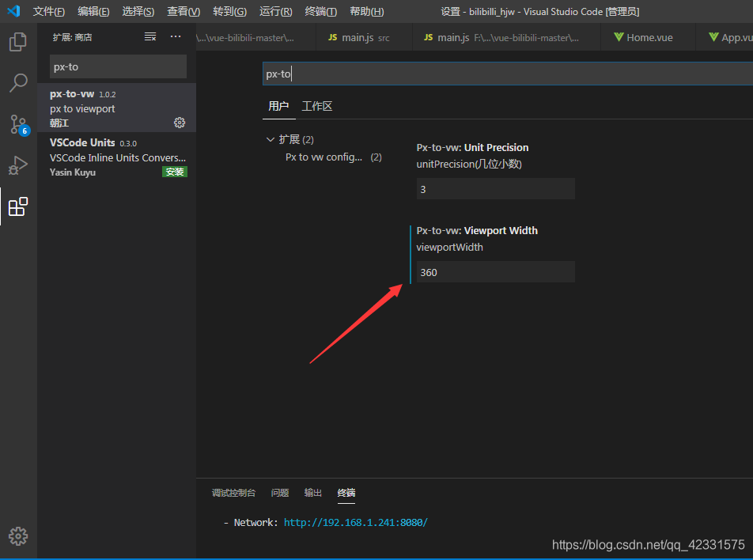Open the 编辑(E) menu
Image resolution: width=753 pixels, height=560 pixels.
click(93, 12)
